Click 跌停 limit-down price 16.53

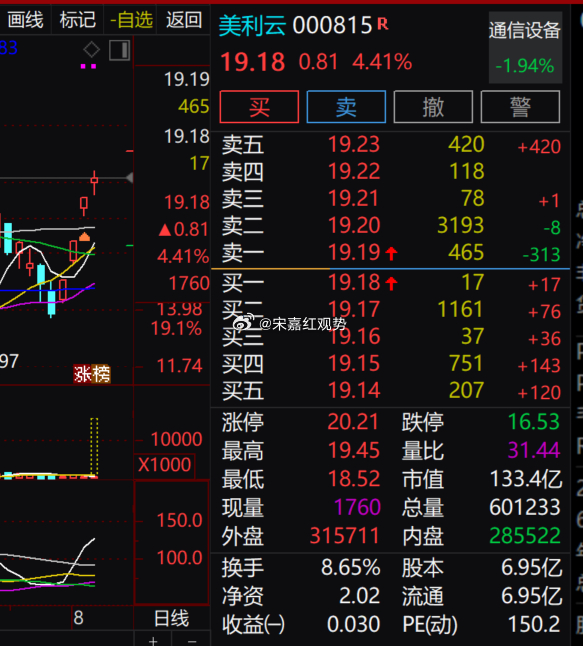[534, 422]
